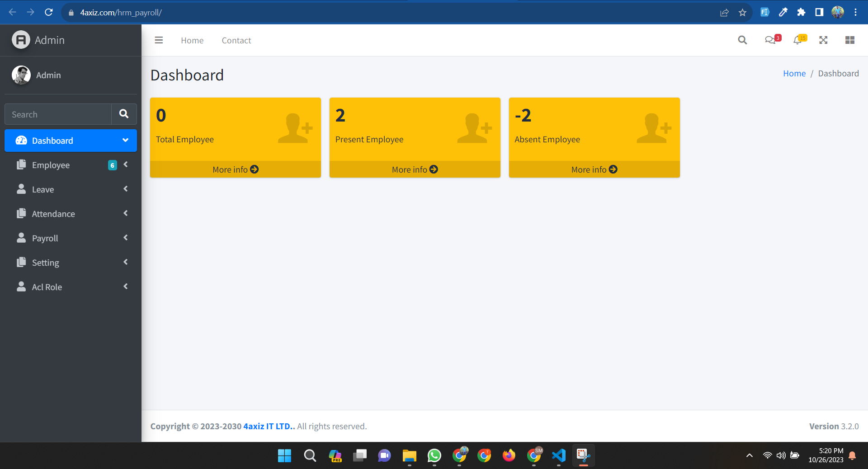Click the Home link in top navbar
This screenshot has width=868, height=469.
[192, 41]
